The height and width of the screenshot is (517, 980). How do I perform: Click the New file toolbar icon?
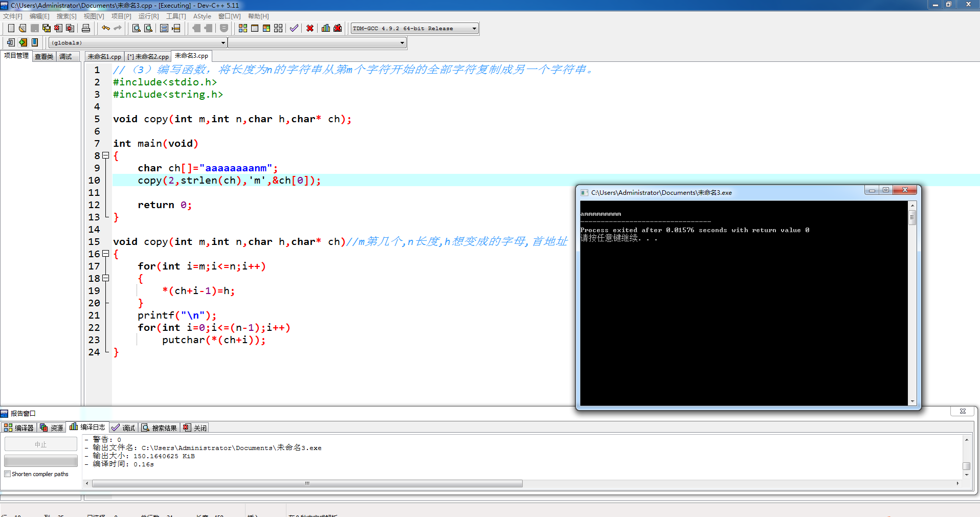coord(11,28)
